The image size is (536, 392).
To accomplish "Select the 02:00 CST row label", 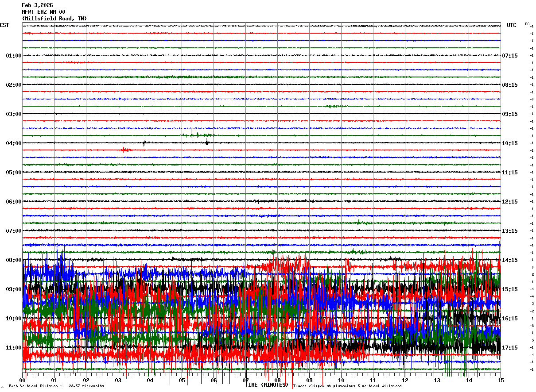I will [x=14, y=85].
